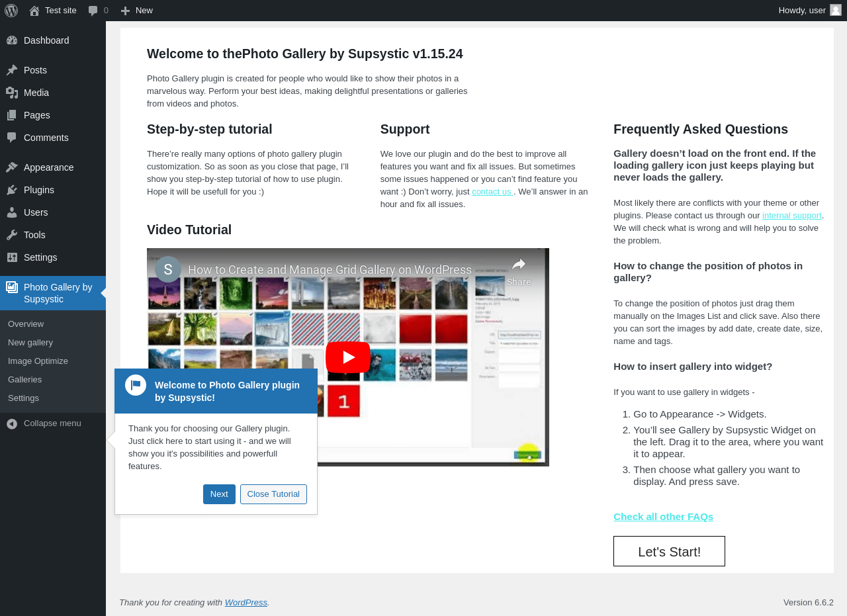Click the flag icon in tutorial popup

[x=136, y=385]
